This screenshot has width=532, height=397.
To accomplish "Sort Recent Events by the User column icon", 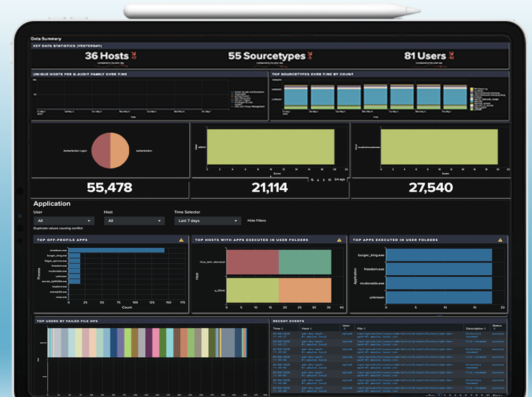I will click(344, 328).
